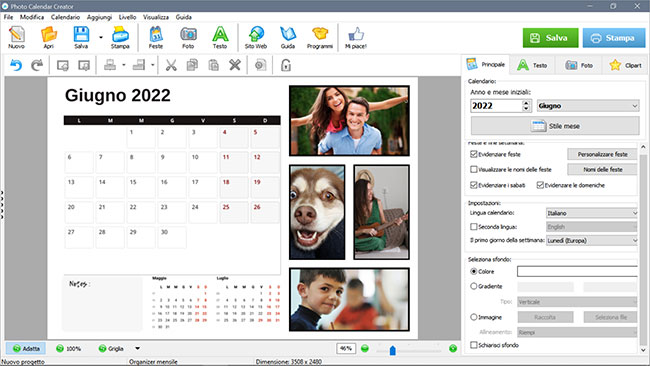
Task: Select the dog photo in calendar
Action: [317, 212]
